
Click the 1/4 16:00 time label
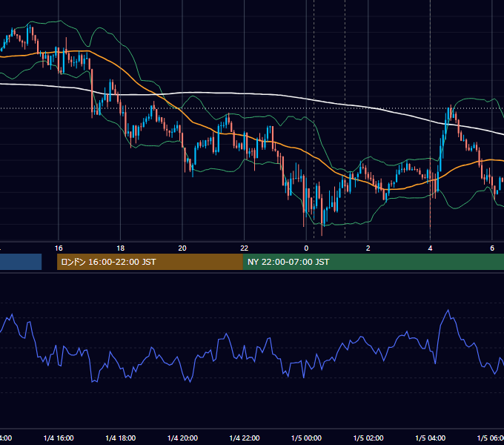coord(59,438)
